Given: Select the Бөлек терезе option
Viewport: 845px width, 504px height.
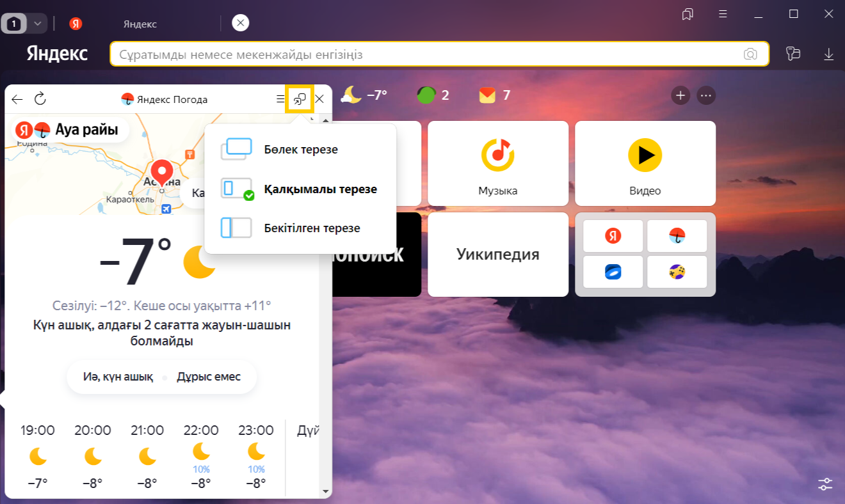Looking at the screenshot, I should tap(300, 149).
